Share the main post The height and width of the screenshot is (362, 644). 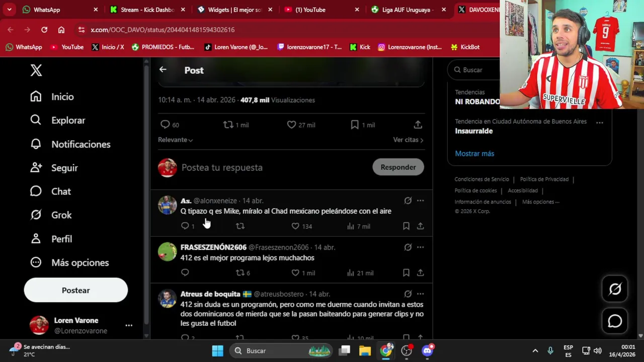418,125
